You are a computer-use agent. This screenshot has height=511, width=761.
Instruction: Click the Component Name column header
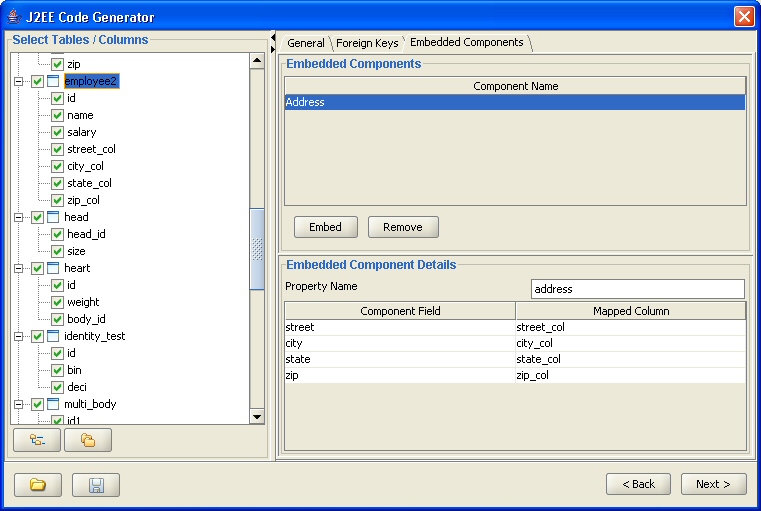(x=515, y=86)
